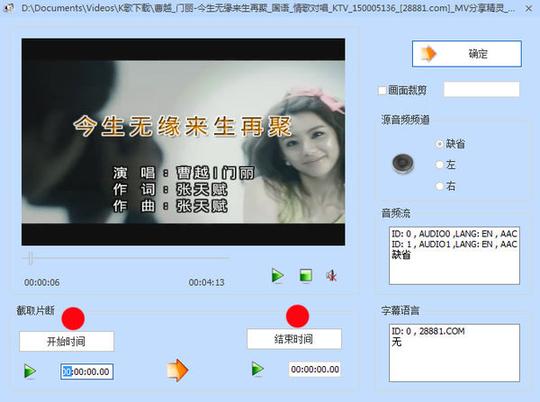
Task: Play from the end time
Action: [x=257, y=369]
